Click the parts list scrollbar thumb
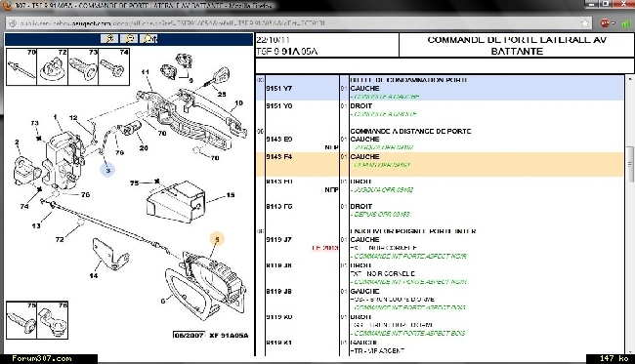Image resolution: width=635 pixels, height=364 pixels. 630,164
